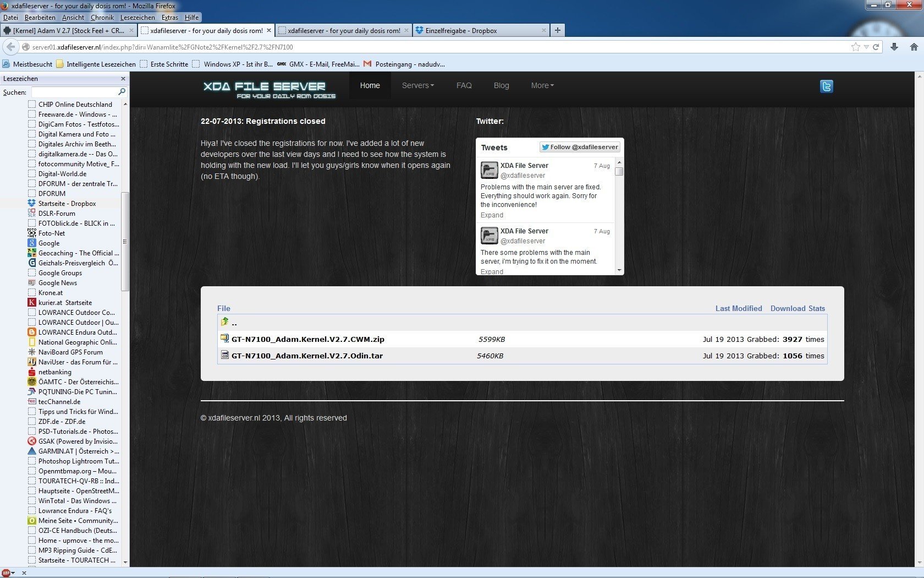
Task: Open the Meistbesucht bookmarks folder
Action: coord(28,64)
